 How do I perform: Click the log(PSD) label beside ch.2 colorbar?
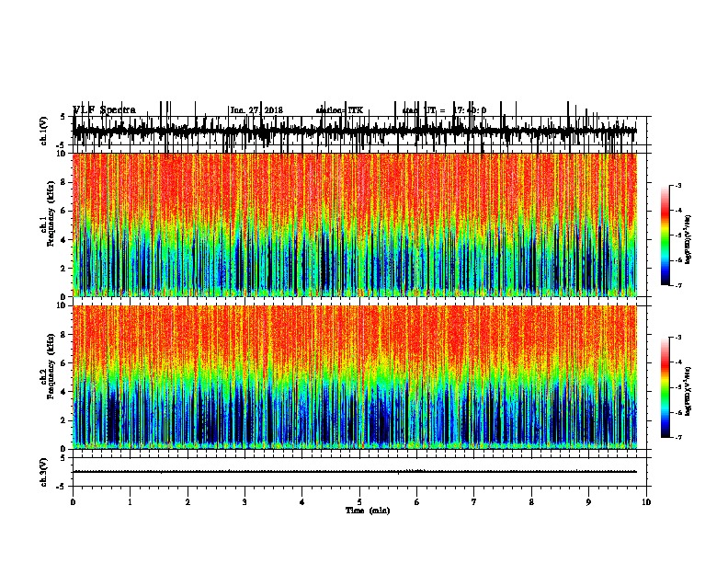[x=688, y=391]
